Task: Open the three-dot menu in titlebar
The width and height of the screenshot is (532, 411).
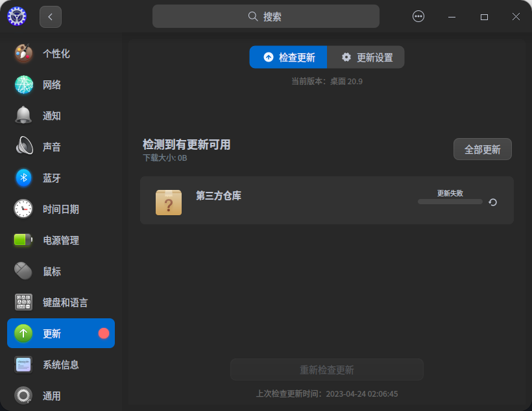Action: (418, 16)
